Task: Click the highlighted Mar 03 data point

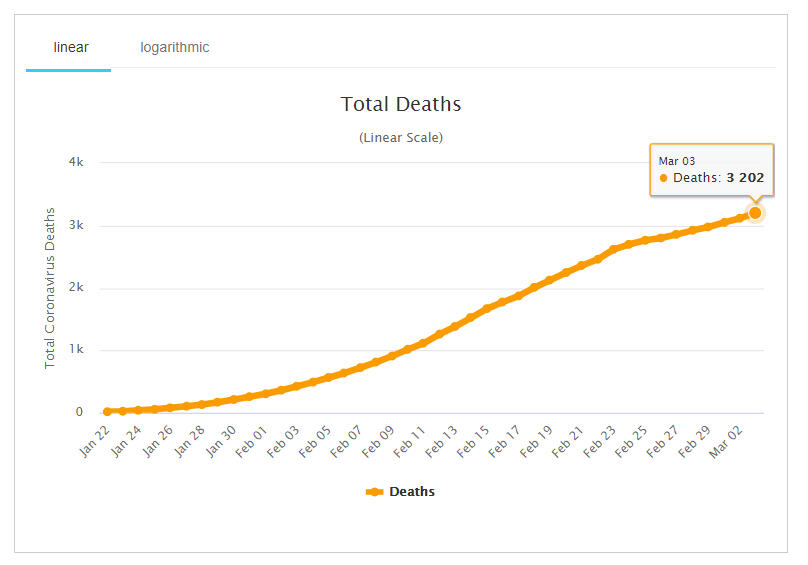Action: (x=755, y=213)
